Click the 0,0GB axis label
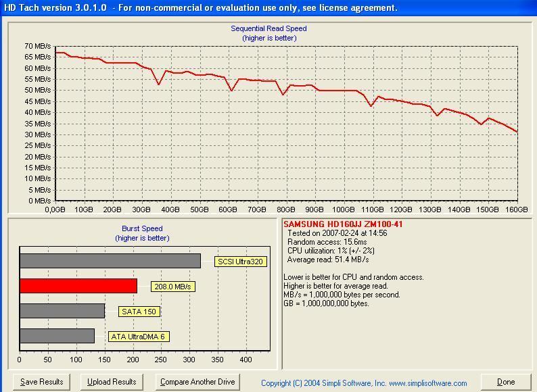This screenshot has width=537, height=392. (x=55, y=210)
